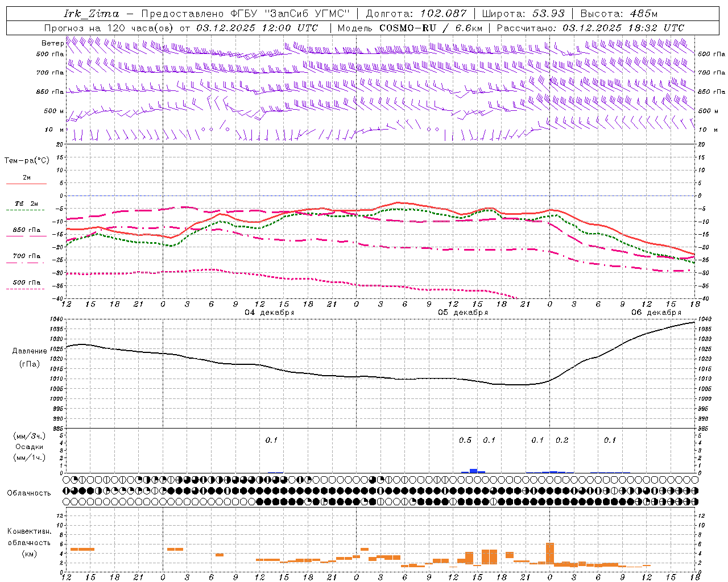Select the provider text ФГБУ "ЗапСиб УГМС"
Image resolution: width=728 pixels, height=582 pixels.
290,14
